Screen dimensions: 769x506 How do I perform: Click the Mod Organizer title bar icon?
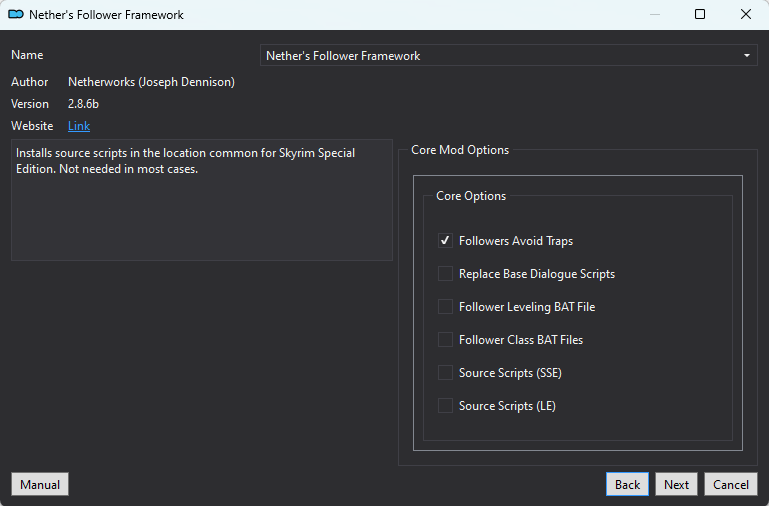[16, 14]
